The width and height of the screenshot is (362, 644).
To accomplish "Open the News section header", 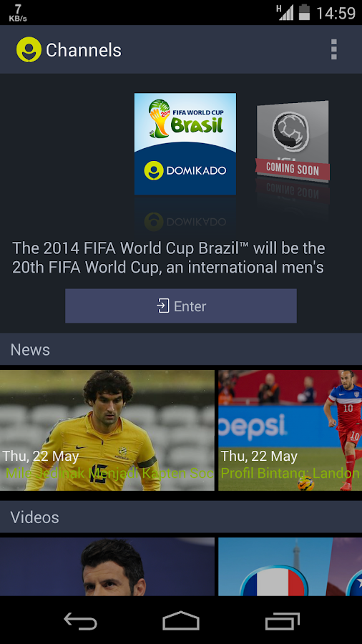I will [x=181, y=349].
